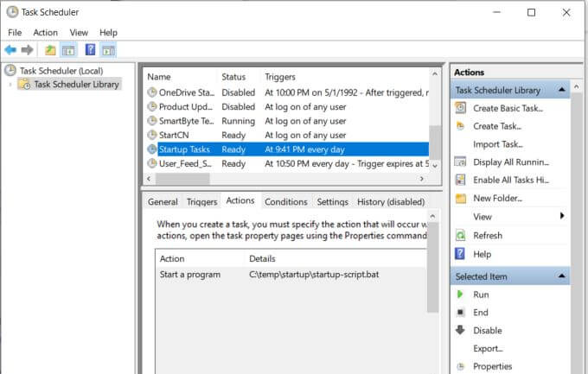Click the OneDrive Sta... task clock icon
The height and width of the screenshot is (374, 588).
pyautogui.click(x=152, y=92)
